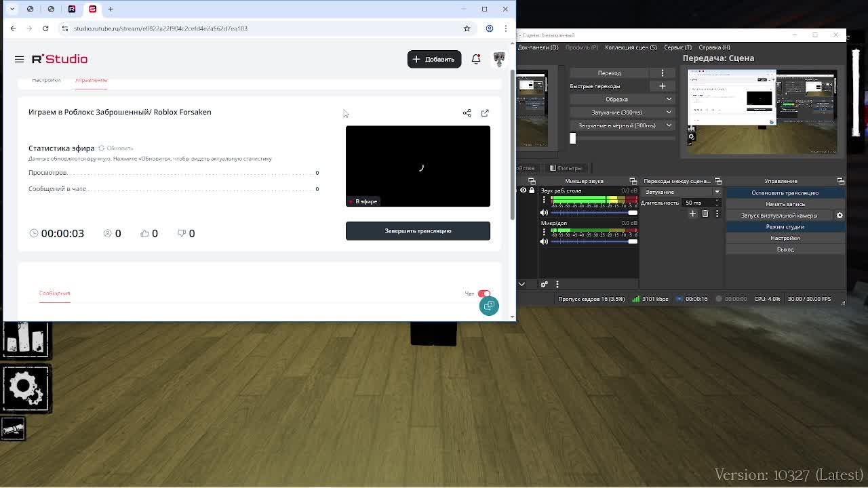Add a scene transition with plus icon
Image resolution: width=868 pixels, height=488 pixels.
[x=692, y=214]
